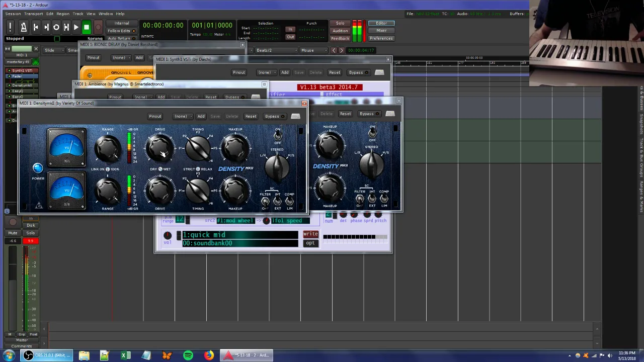Click the Density info icon between Strict and Relax
Viewport: 644px width, 362px height.
pyautogui.click(x=198, y=169)
